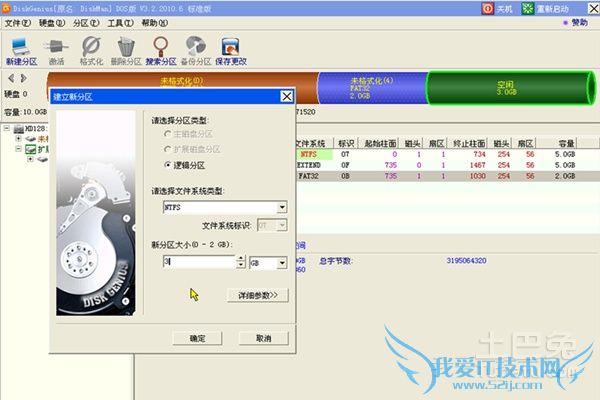
Task: Select the NTFS row in partition table
Action: pos(447,154)
